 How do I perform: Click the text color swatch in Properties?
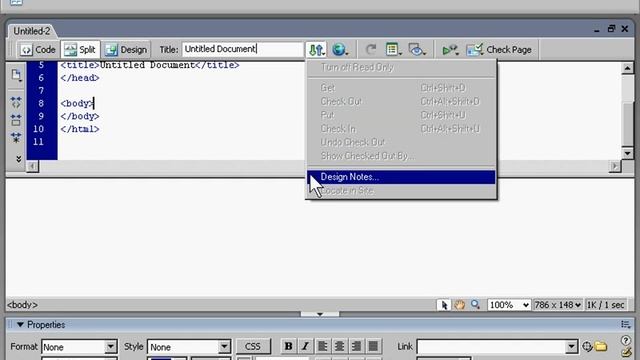click(161, 358)
